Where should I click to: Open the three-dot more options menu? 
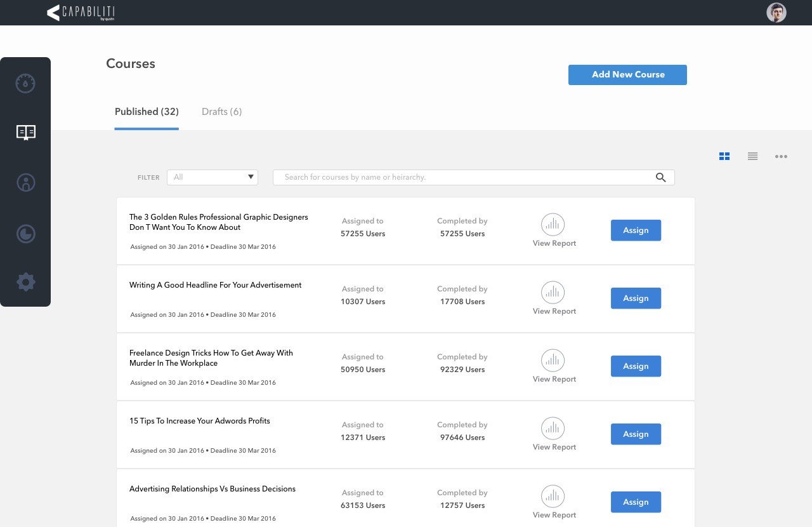coord(781,156)
